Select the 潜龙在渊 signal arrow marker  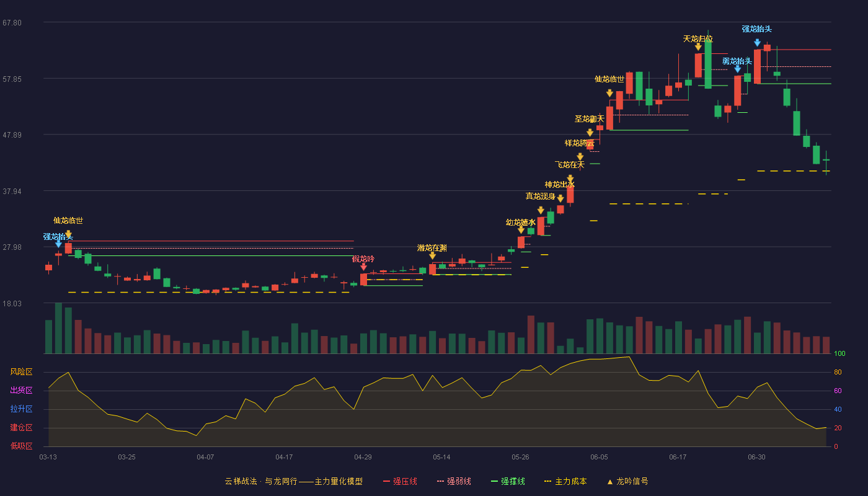(x=432, y=256)
